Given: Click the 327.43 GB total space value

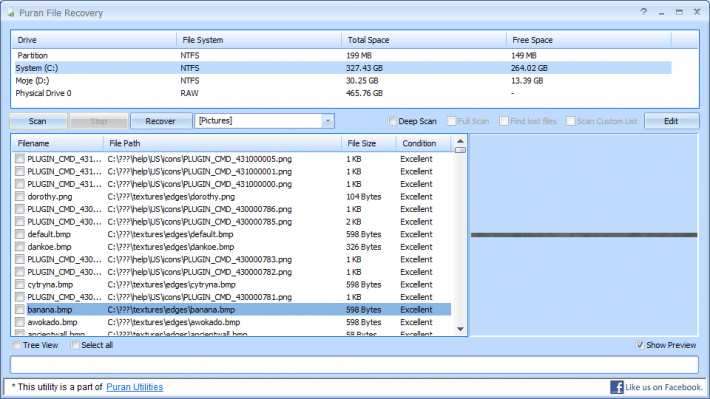Looking at the screenshot, I should click(364, 68).
